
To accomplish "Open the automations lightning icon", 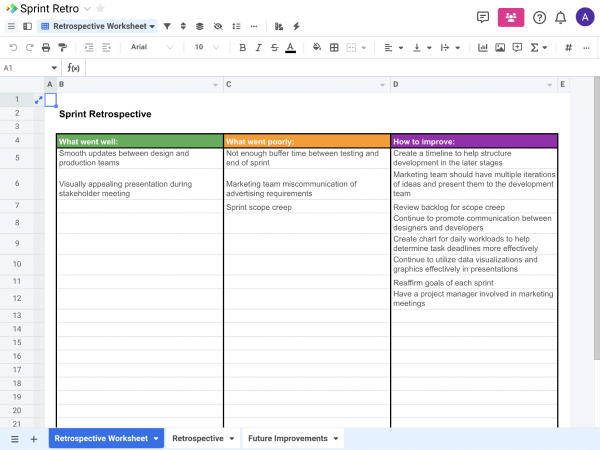I will (296, 26).
